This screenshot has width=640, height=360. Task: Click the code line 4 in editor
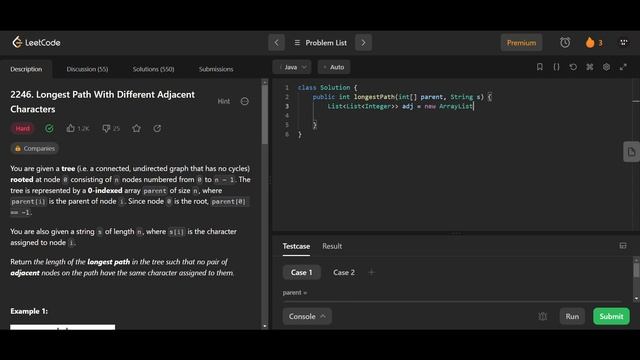453,116
